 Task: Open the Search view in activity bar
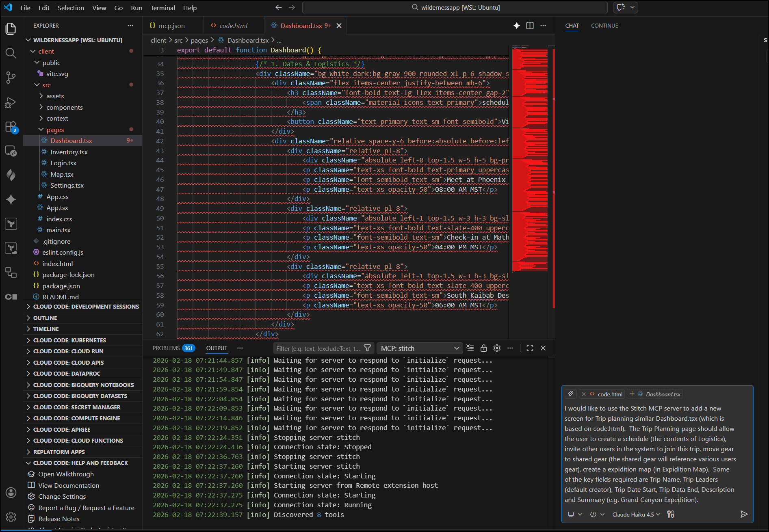11,53
